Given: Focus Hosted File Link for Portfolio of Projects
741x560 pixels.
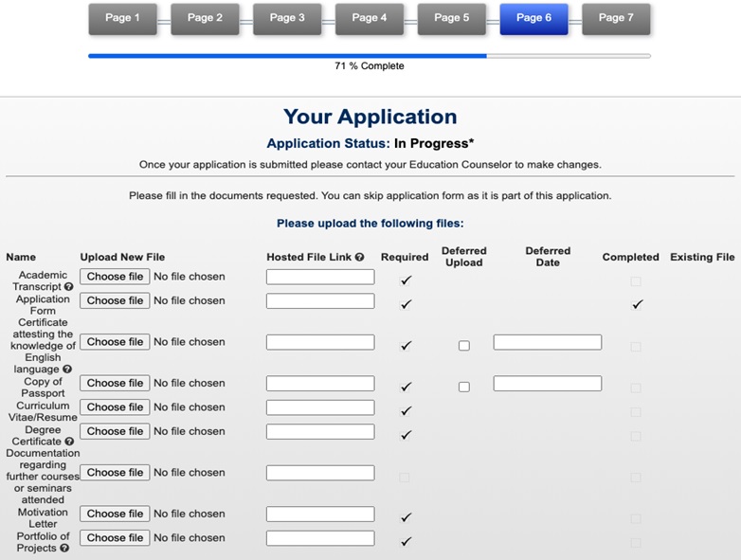Looking at the screenshot, I should 320,538.
